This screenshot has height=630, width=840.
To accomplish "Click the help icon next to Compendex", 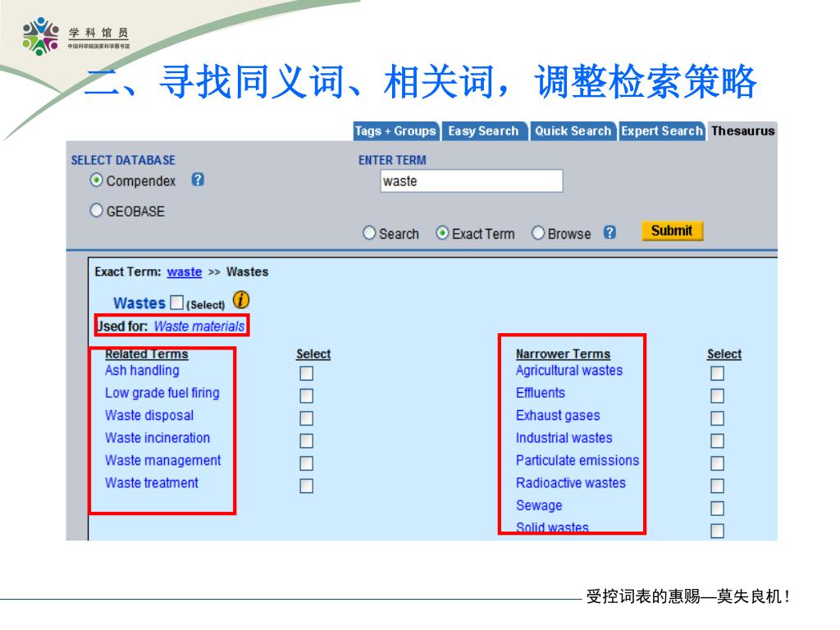I will [x=198, y=180].
